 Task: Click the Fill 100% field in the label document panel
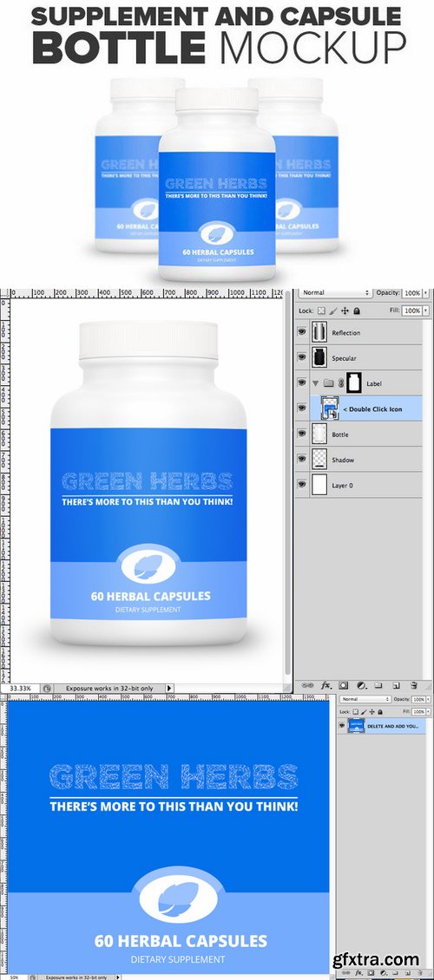click(x=421, y=712)
